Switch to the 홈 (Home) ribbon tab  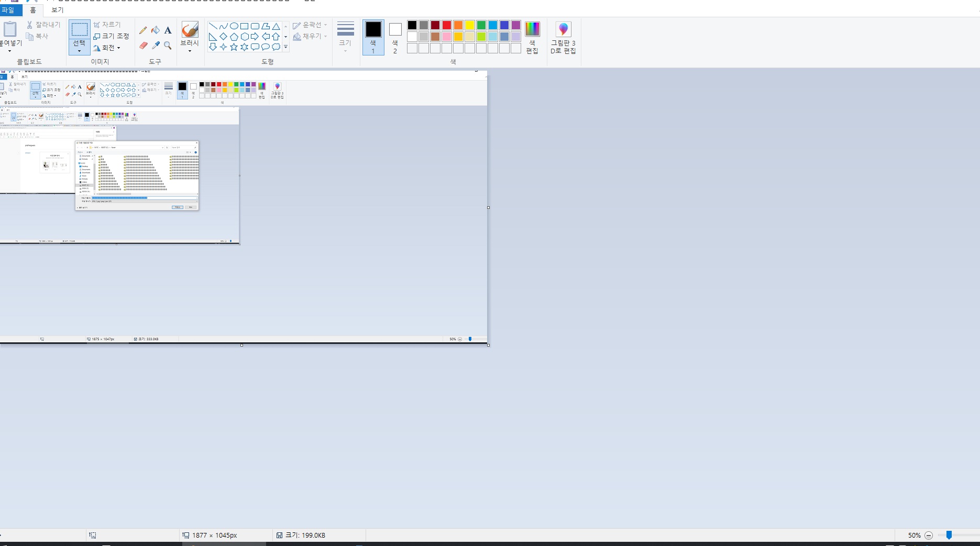[33, 10]
